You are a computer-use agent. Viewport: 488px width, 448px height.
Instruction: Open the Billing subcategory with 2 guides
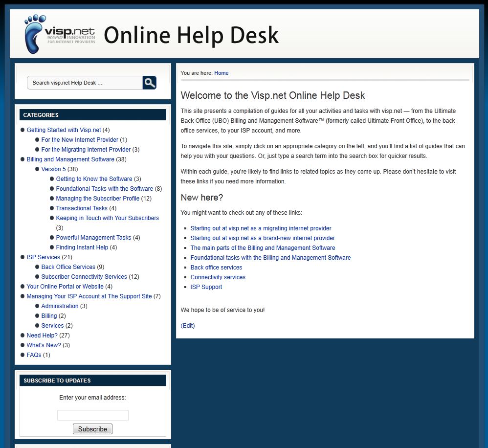point(49,315)
